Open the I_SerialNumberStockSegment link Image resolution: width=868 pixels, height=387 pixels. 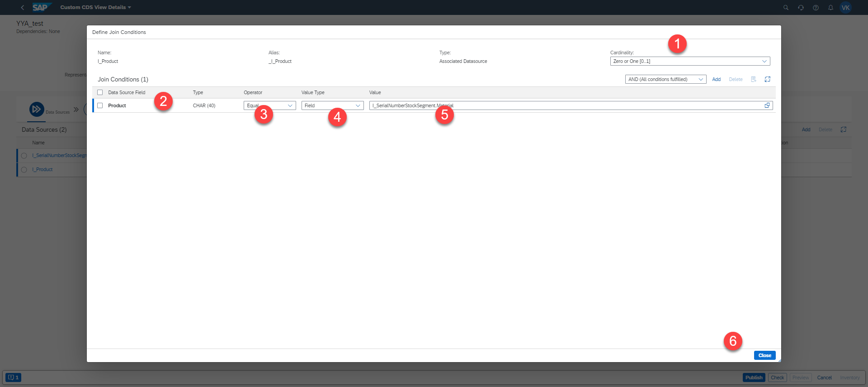(x=59, y=155)
